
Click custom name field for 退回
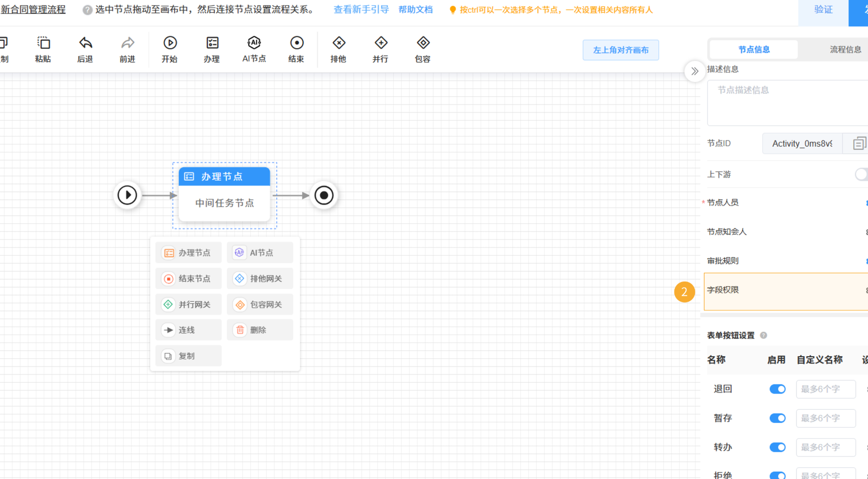826,389
